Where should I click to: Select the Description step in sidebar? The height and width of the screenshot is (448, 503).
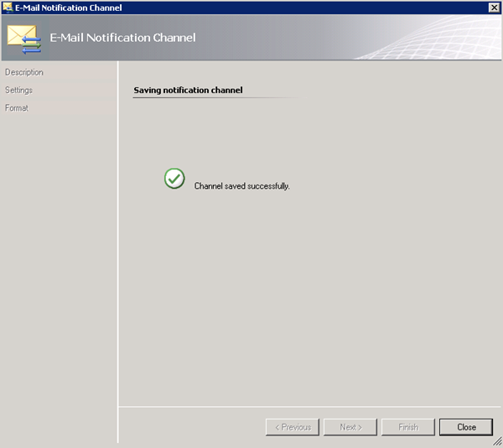point(59,72)
